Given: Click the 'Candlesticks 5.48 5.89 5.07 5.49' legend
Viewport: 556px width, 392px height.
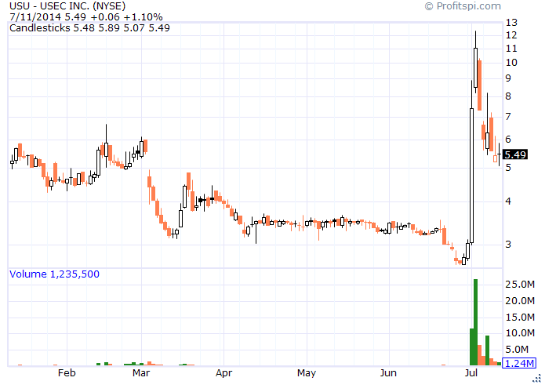Looking at the screenshot, I should [x=89, y=28].
